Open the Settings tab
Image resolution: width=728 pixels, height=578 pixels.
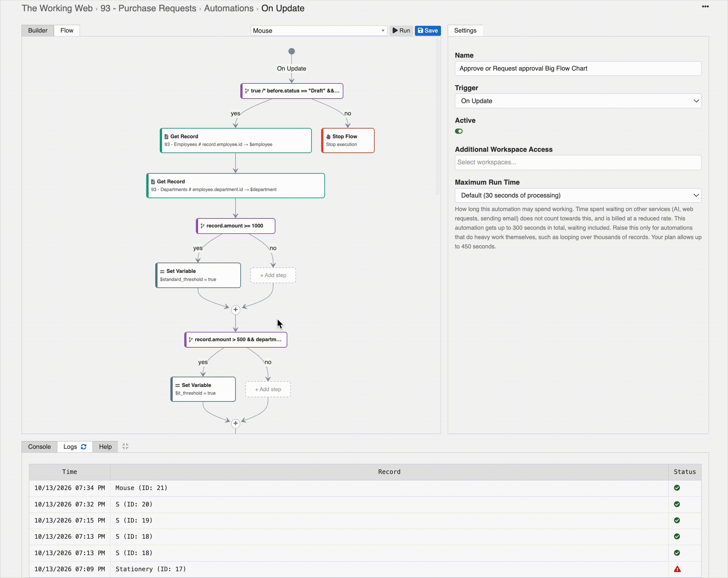465,30
